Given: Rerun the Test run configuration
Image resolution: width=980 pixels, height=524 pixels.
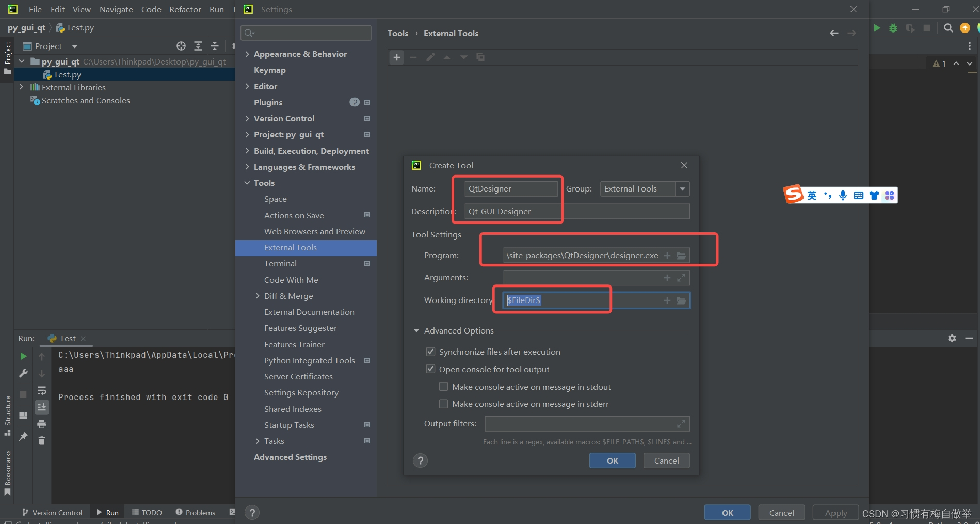Looking at the screenshot, I should (23, 356).
